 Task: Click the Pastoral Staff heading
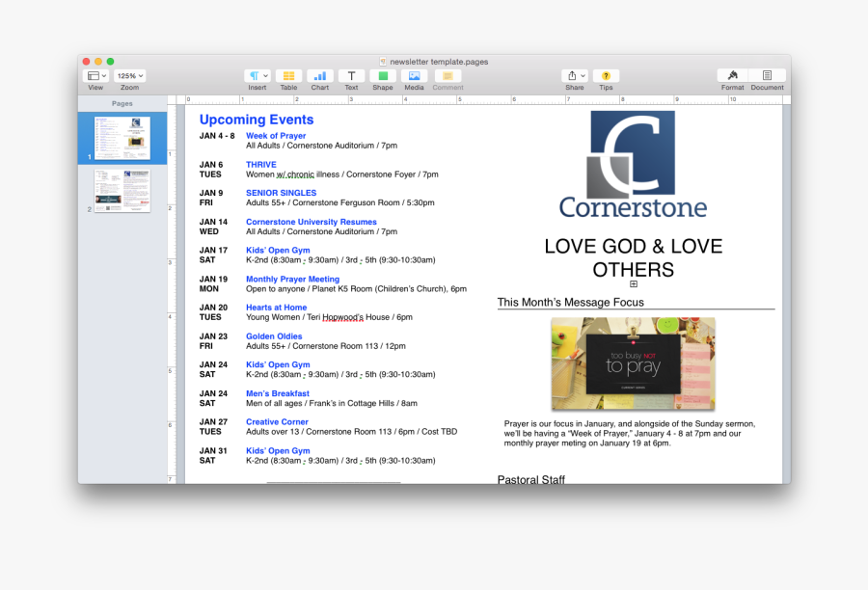[530, 479]
